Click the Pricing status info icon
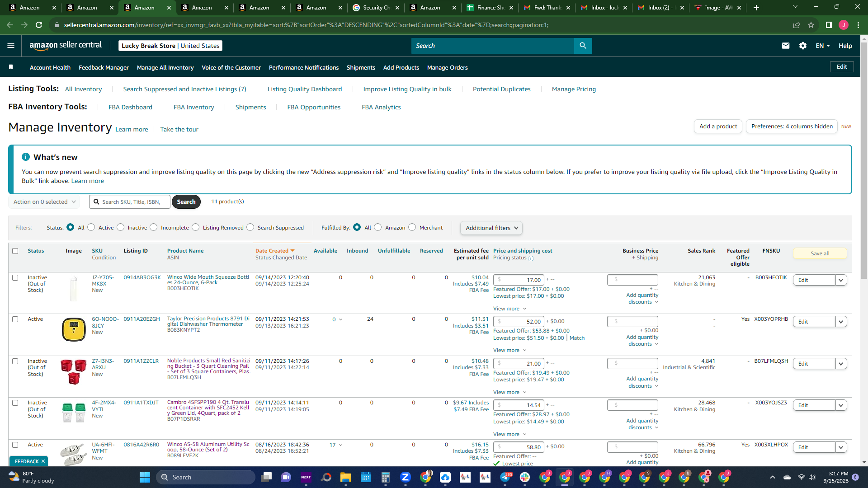The width and height of the screenshot is (868, 488). [531, 258]
